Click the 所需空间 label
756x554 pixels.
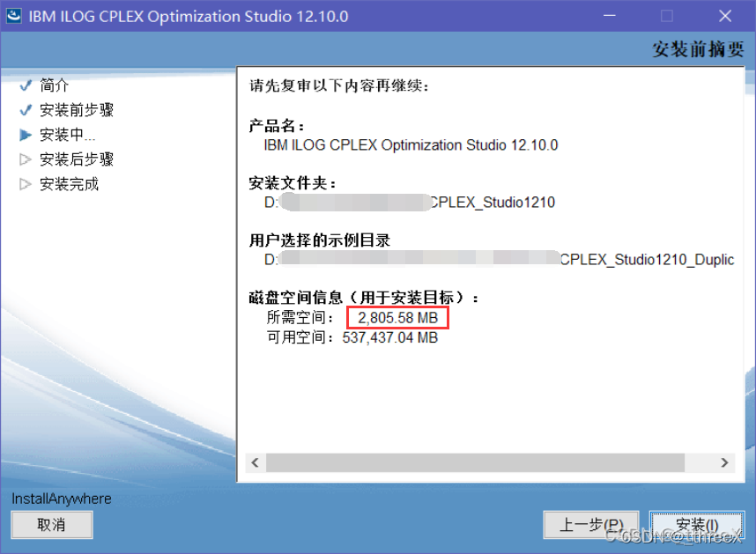(300, 318)
